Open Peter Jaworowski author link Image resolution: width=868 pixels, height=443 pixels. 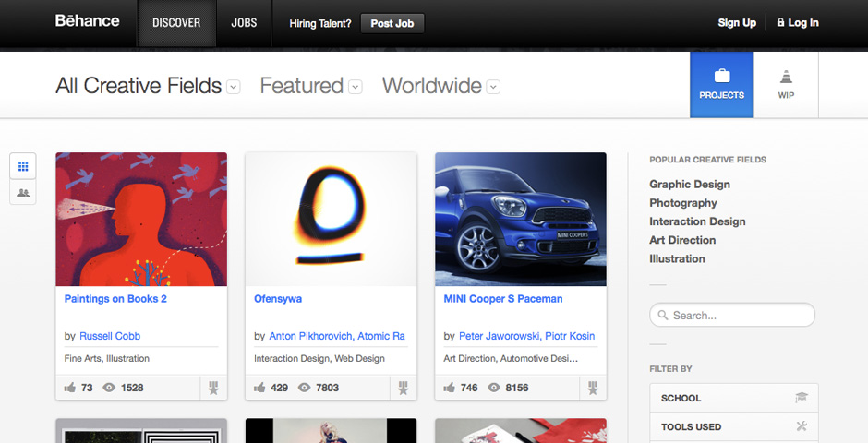coord(500,336)
